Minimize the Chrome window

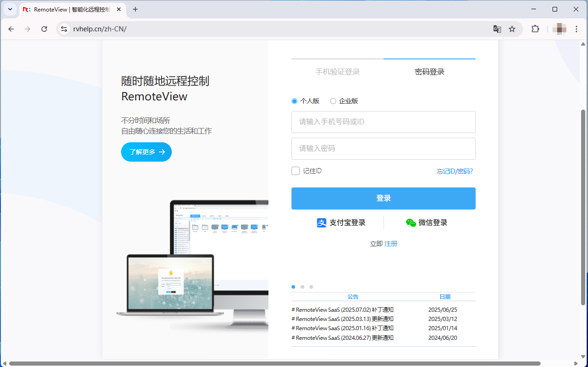[534, 9]
